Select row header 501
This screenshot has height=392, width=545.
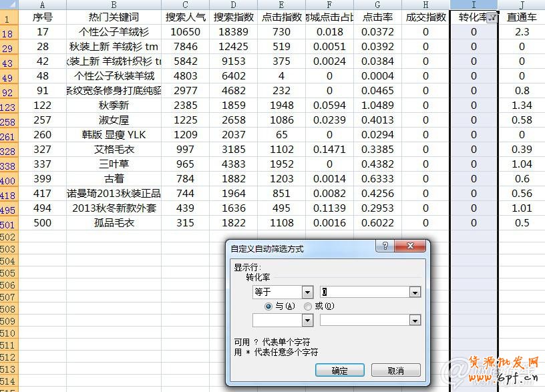(8, 224)
